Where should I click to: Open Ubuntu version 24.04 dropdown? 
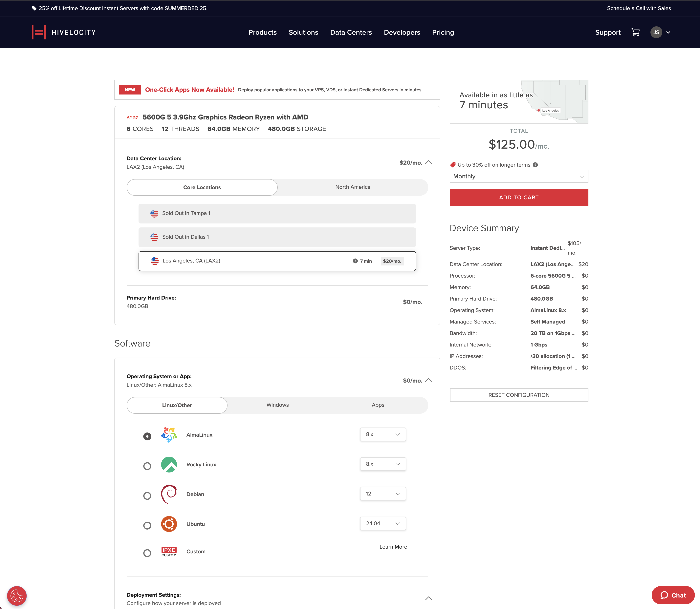[383, 524]
